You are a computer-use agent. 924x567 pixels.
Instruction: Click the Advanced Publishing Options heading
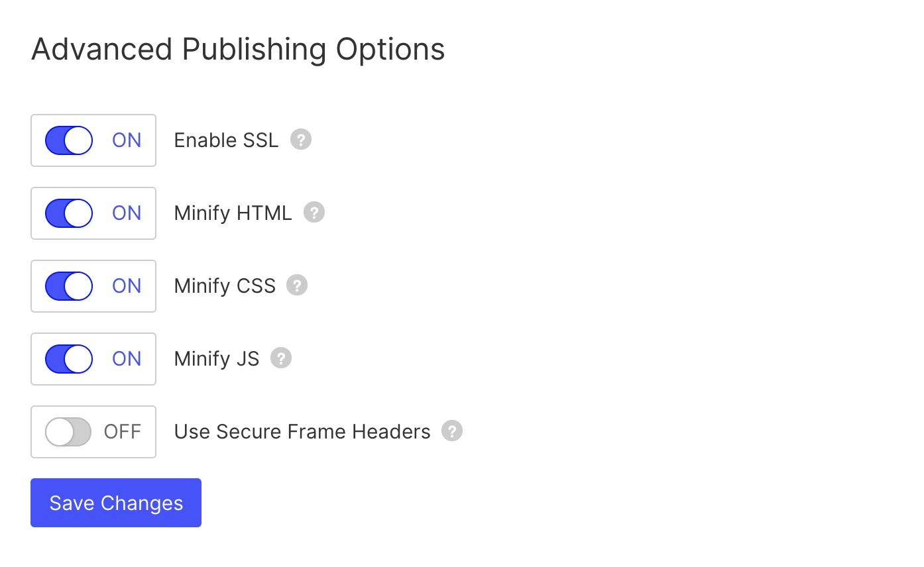[x=239, y=48]
